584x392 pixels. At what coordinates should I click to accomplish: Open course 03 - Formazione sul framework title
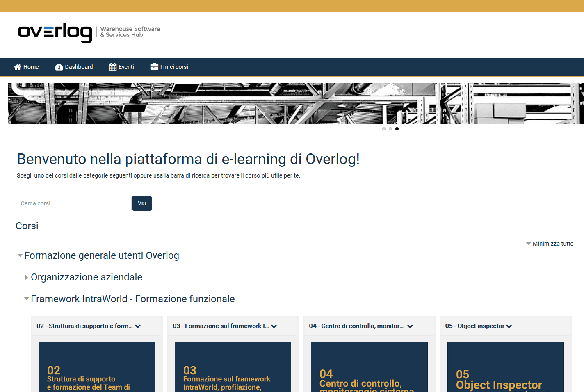coord(221,326)
